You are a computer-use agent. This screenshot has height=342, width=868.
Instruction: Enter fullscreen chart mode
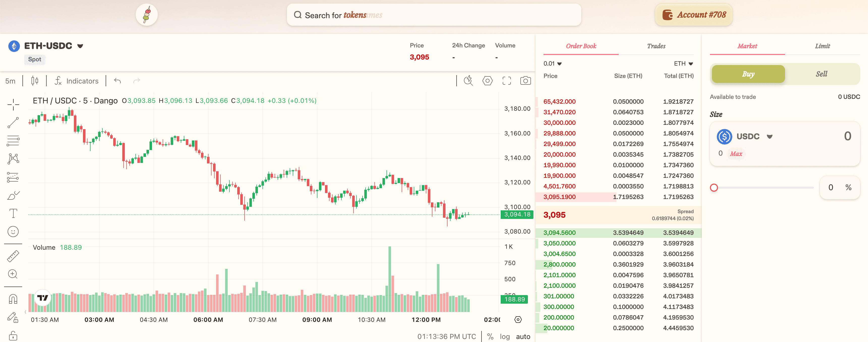click(506, 81)
